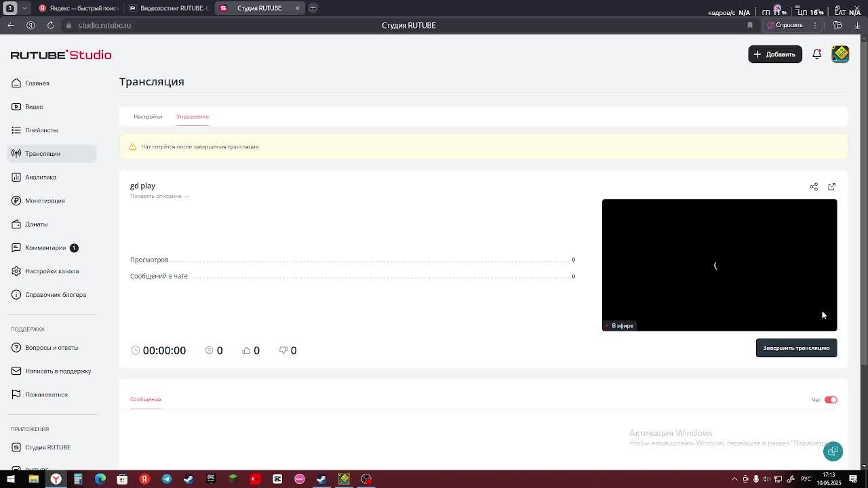Switch to the Яндекс browser tab
Screen dimensions: 868x488
tap(79, 8)
